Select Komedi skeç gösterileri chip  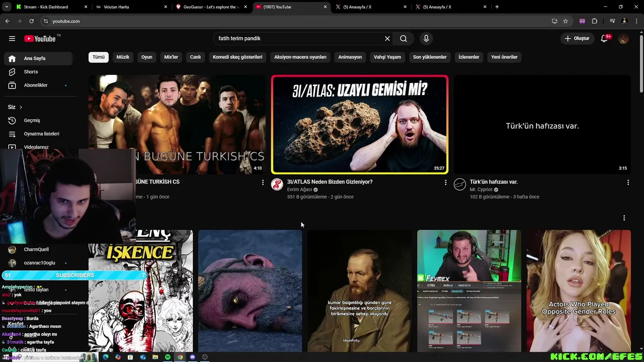pos(237,57)
